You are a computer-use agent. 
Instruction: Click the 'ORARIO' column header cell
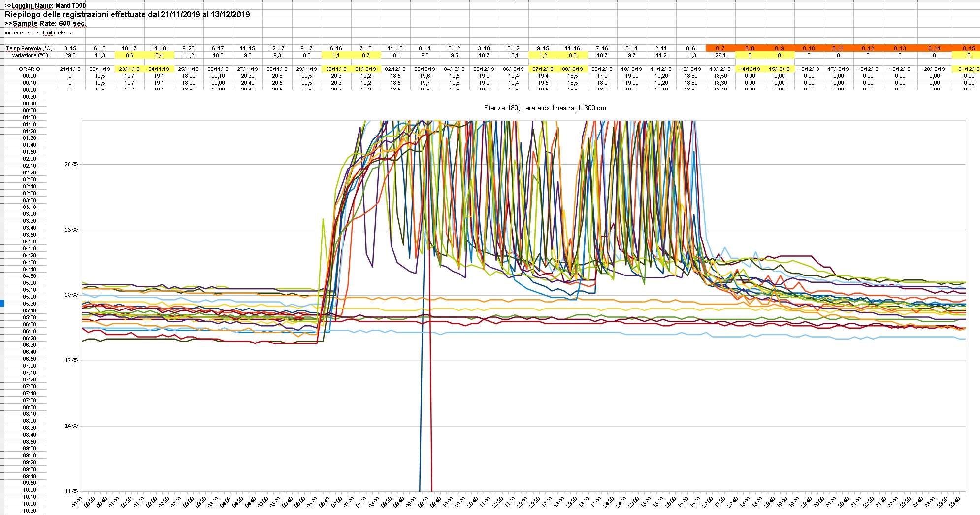[29, 69]
